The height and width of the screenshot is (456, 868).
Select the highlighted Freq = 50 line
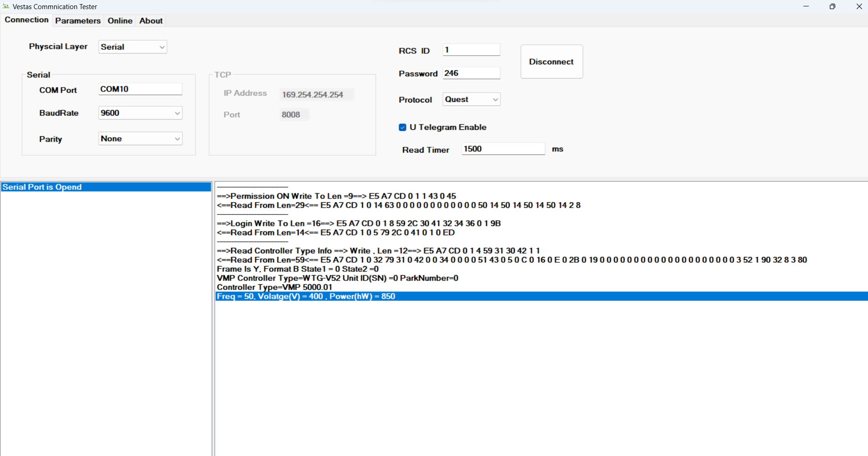pos(541,296)
